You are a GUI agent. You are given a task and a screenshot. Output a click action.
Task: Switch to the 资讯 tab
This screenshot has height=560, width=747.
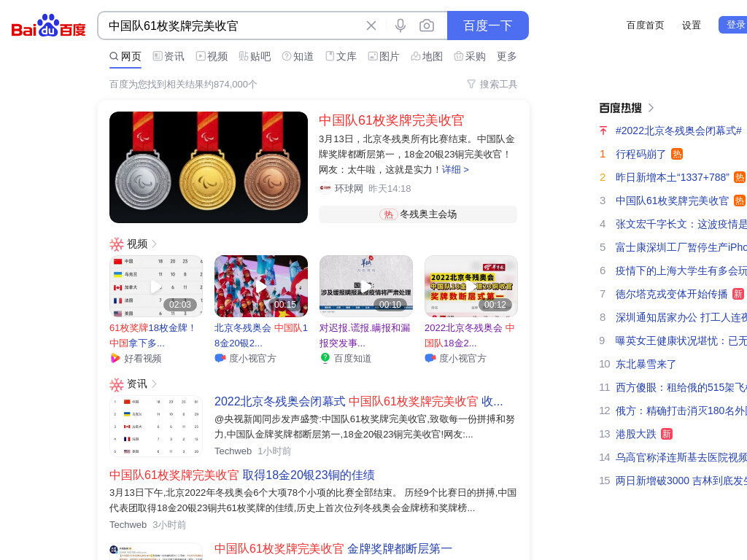169,56
